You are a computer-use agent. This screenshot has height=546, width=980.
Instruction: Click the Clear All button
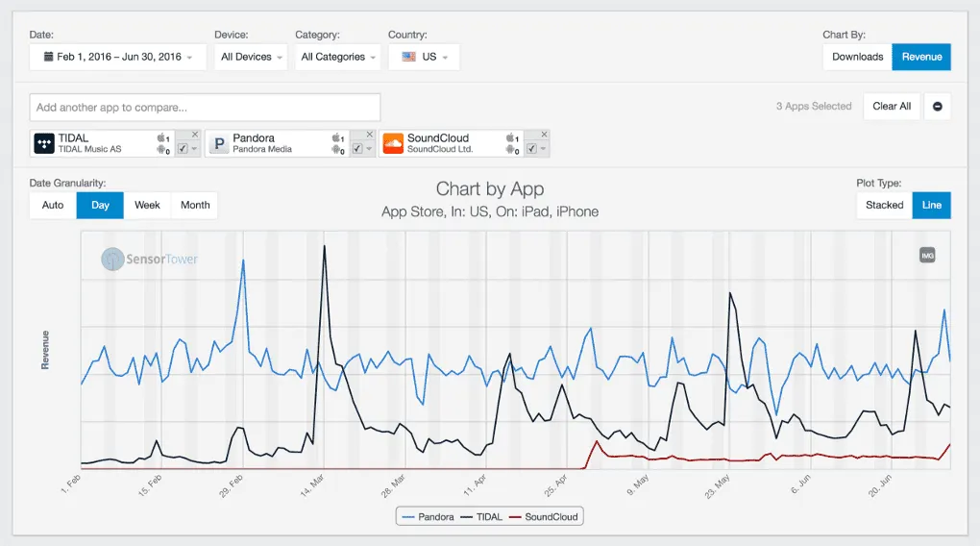point(892,107)
